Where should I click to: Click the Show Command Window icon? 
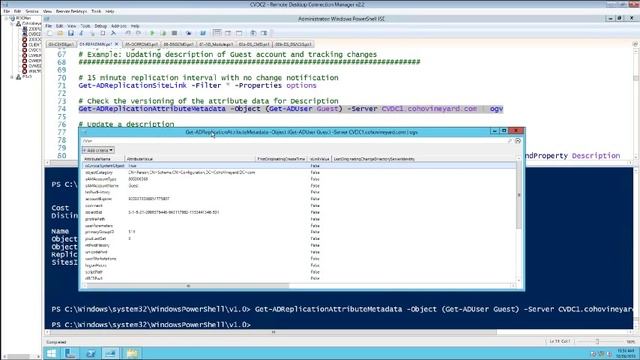click(x=253, y=33)
